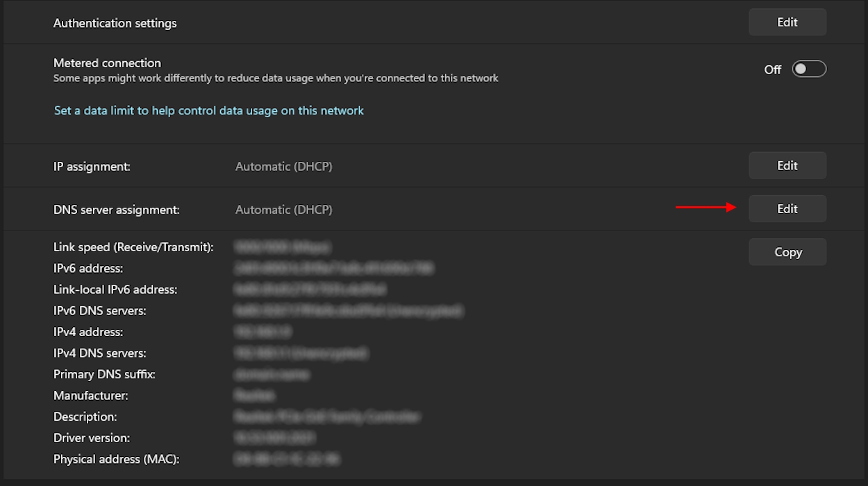This screenshot has height=486, width=868.
Task: Select the Link-local IPv6 address label
Action: click(115, 290)
